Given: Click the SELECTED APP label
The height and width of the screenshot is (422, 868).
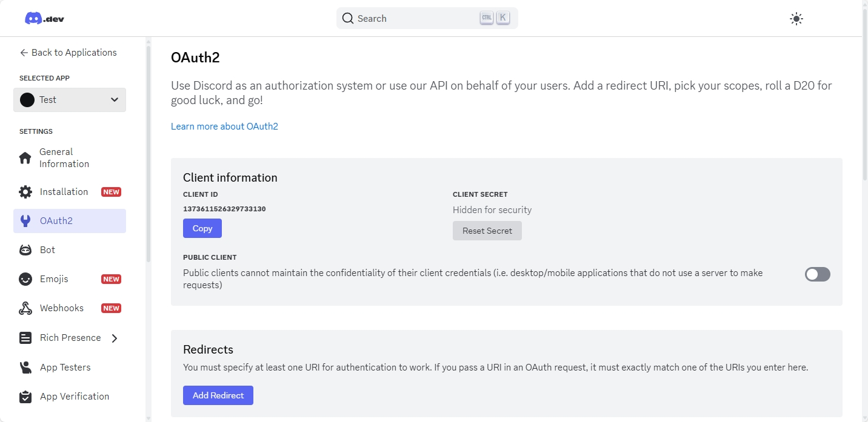Looking at the screenshot, I should point(44,78).
